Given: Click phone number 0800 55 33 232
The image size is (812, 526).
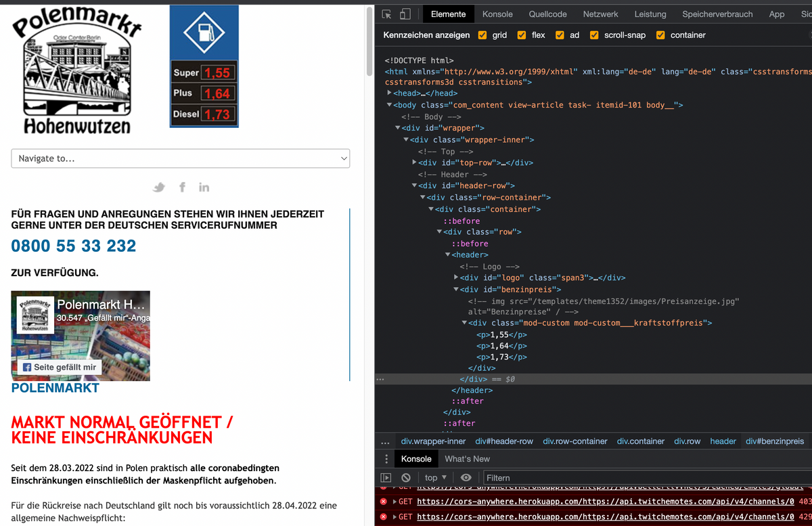Looking at the screenshot, I should (74, 246).
